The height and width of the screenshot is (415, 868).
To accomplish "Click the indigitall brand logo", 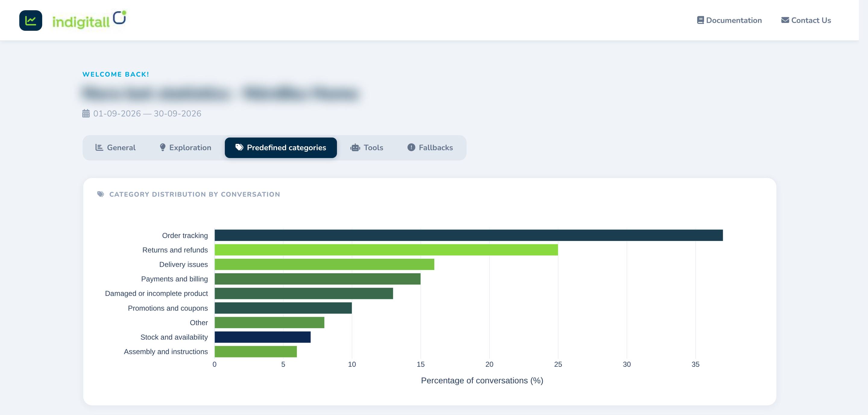I will [x=89, y=20].
